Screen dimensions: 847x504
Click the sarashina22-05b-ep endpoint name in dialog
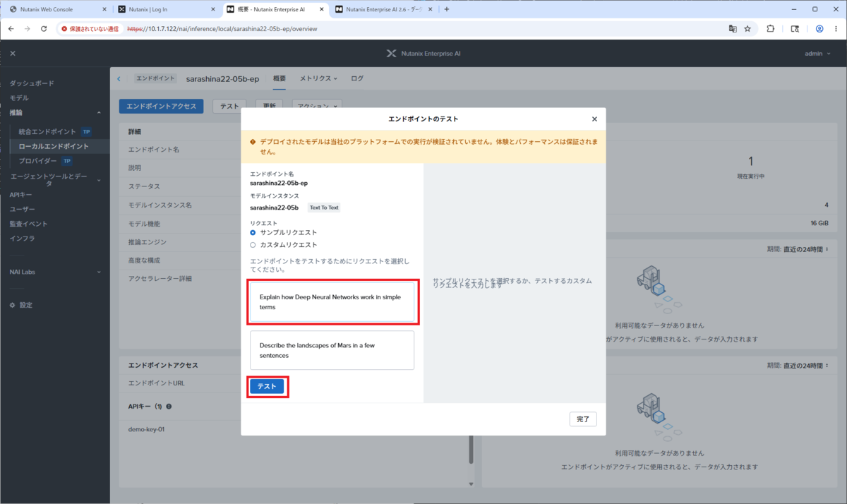pos(278,183)
